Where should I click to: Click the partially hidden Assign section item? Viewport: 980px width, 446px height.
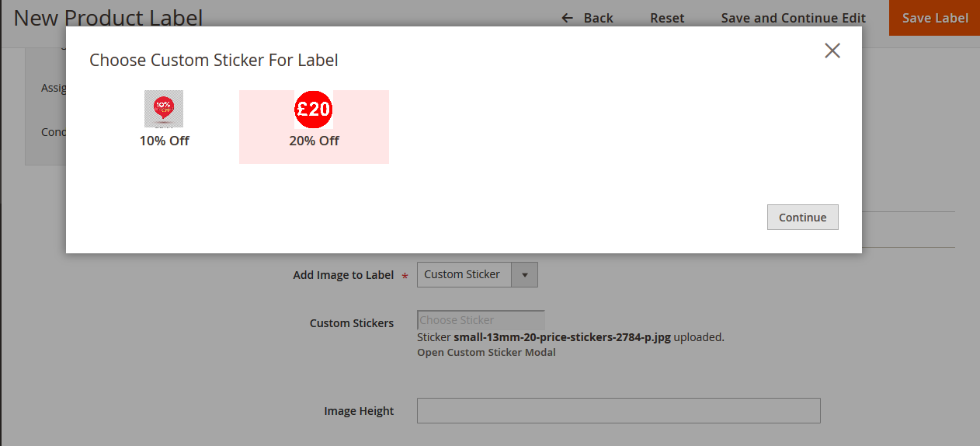click(54, 88)
